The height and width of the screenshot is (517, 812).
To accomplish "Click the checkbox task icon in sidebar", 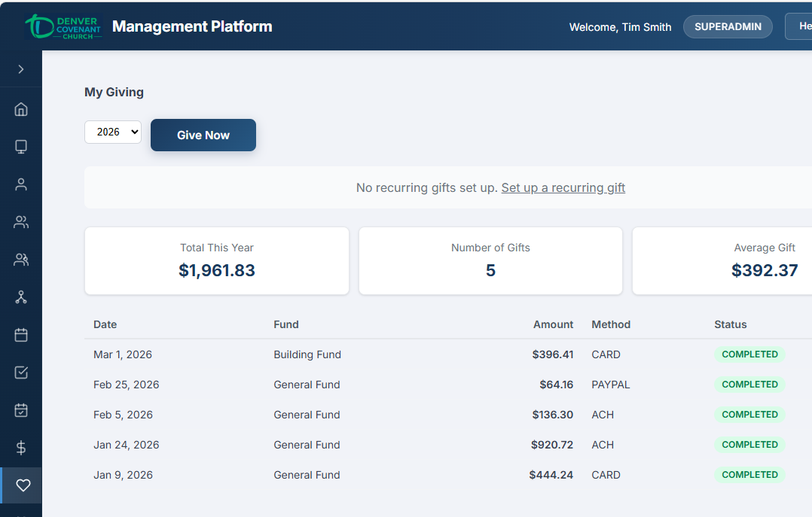I will tap(21, 373).
